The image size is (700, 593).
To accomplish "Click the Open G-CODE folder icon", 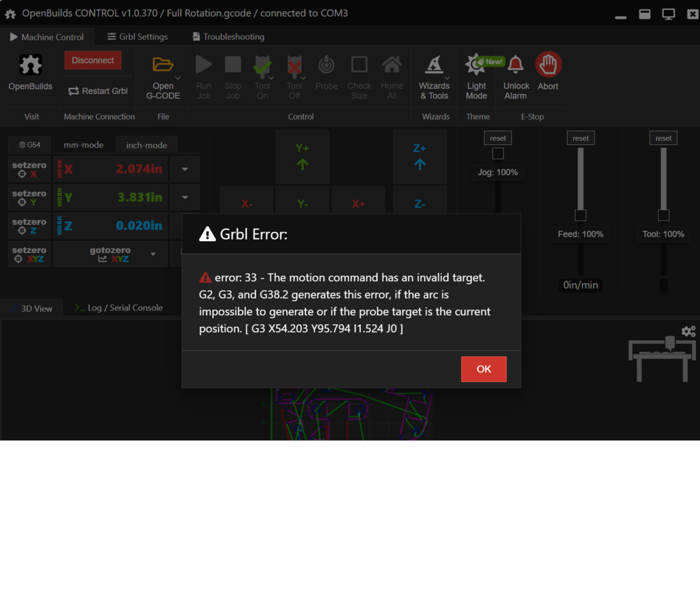I will (163, 65).
